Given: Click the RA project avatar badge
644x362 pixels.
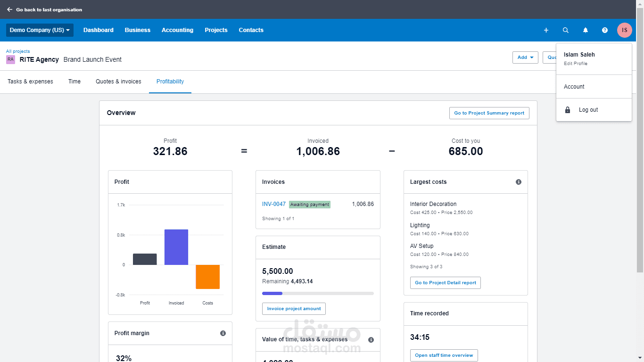Looking at the screenshot, I should (x=10, y=59).
